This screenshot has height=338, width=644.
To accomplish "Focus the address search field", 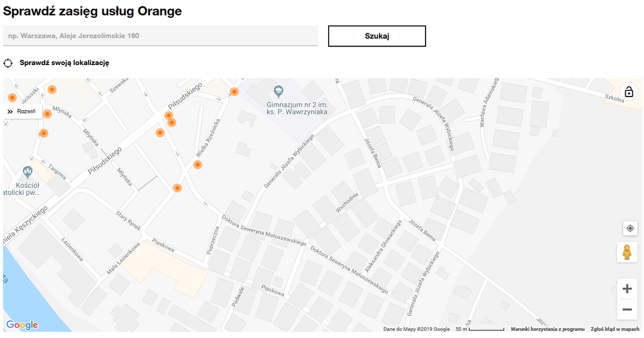I will click(160, 36).
